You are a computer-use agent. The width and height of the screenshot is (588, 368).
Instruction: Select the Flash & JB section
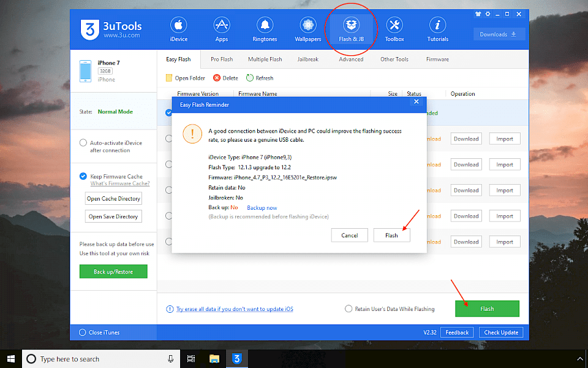pyautogui.click(x=352, y=29)
